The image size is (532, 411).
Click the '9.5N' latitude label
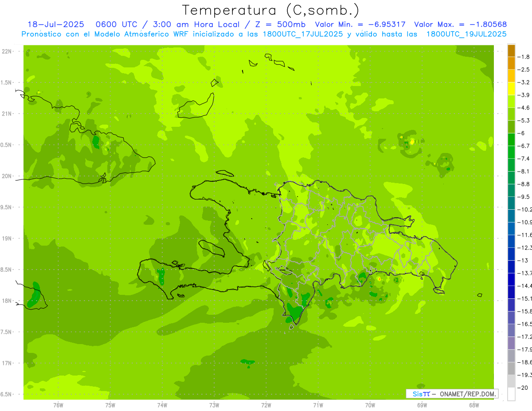(x=6, y=207)
